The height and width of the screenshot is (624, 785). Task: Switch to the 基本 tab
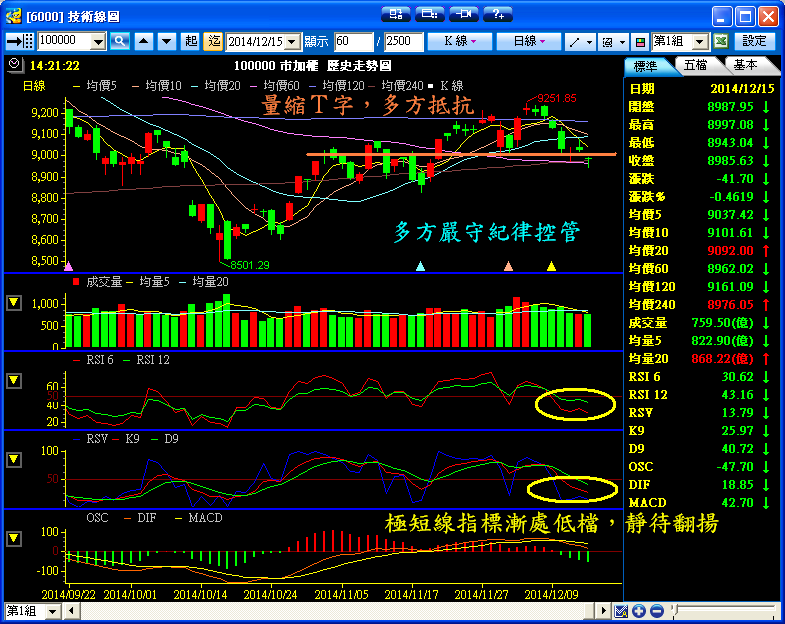pyautogui.click(x=744, y=65)
